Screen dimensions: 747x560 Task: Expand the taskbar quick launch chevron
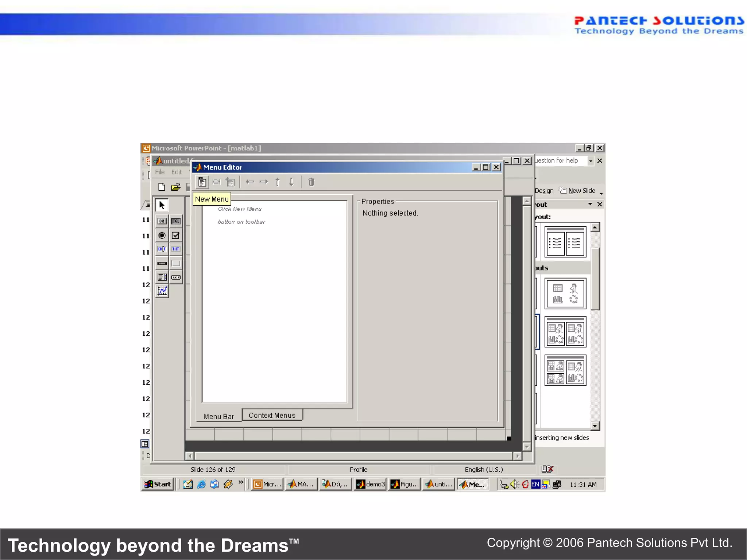pyautogui.click(x=241, y=482)
